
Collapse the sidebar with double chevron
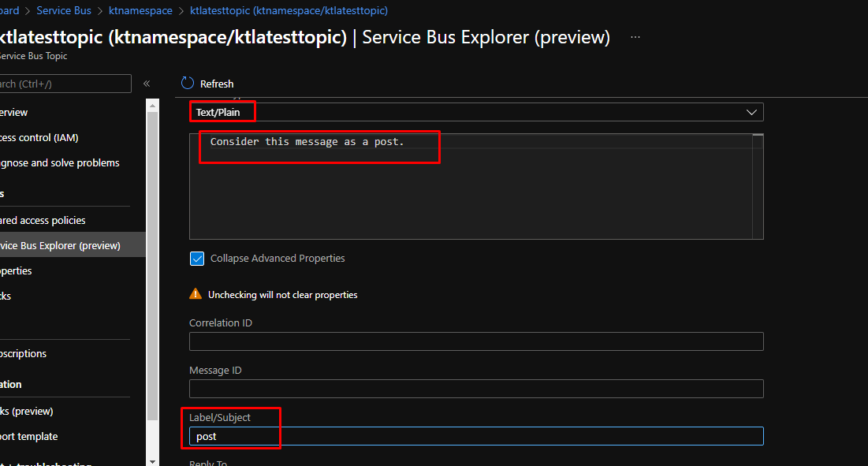[x=147, y=84]
